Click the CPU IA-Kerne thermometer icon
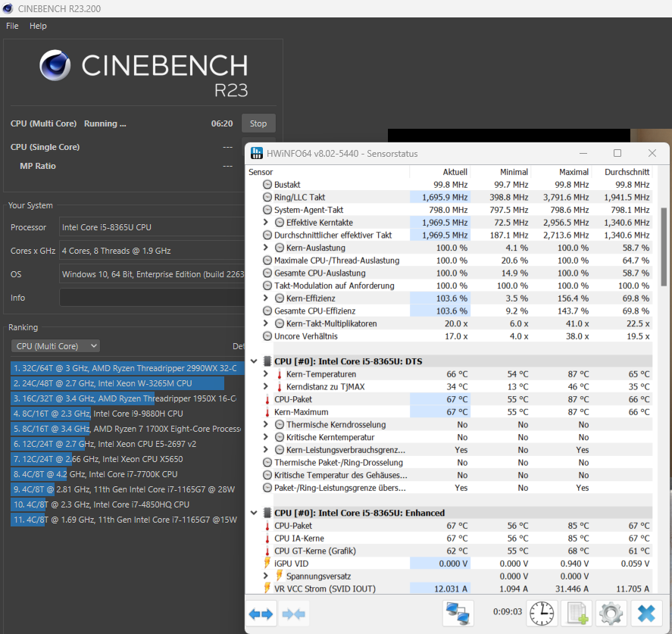The height and width of the screenshot is (634, 672). (x=267, y=539)
